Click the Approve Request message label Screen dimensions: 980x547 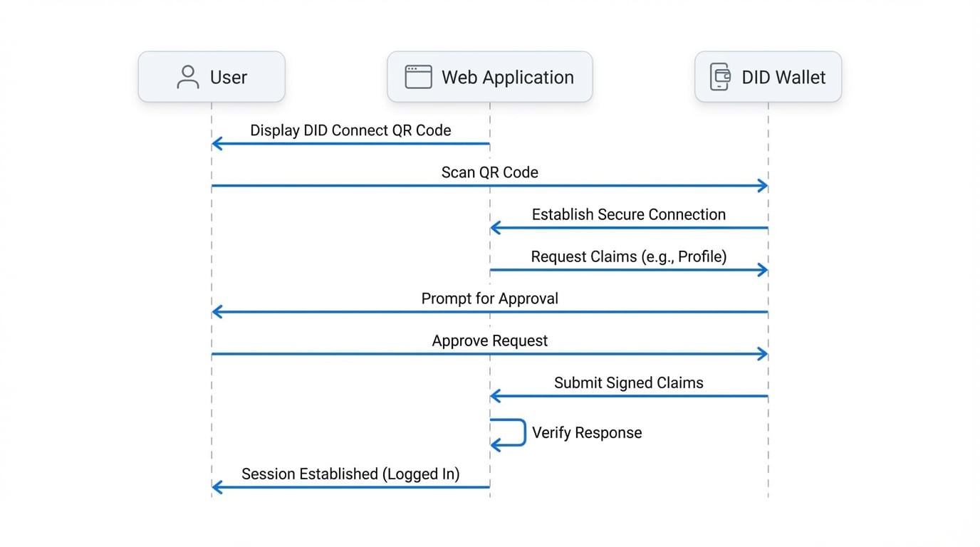click(490, 340)
